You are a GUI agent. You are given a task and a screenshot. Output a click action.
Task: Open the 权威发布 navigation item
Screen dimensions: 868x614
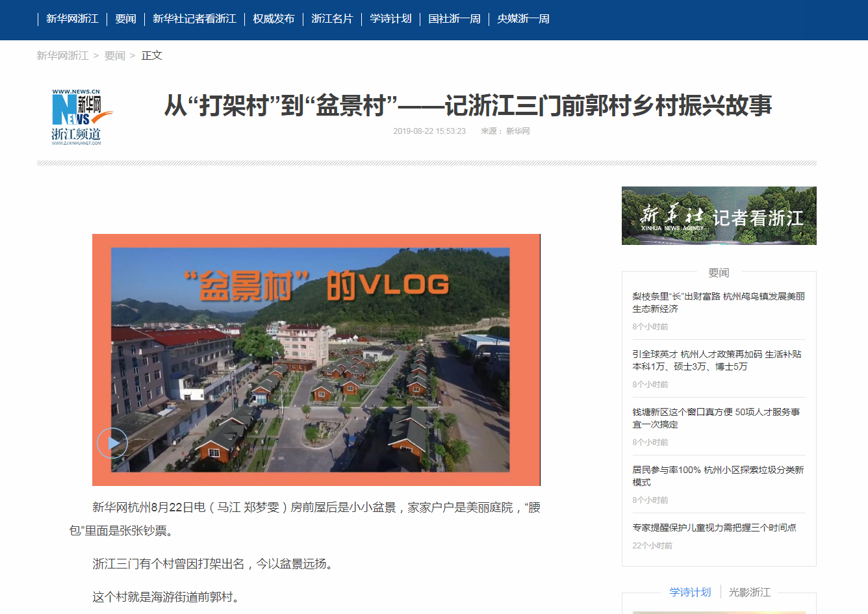pyautogui.click(x=274, y=19)
